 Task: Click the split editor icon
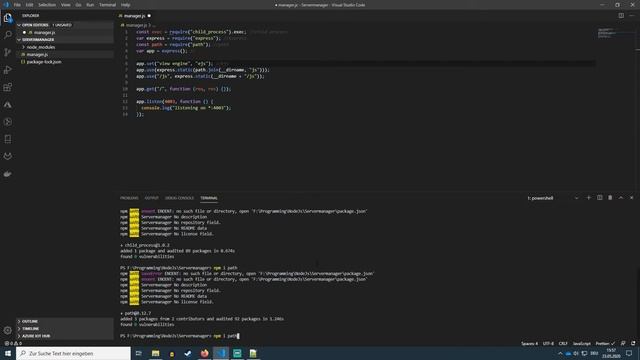(x=621, y=16)
